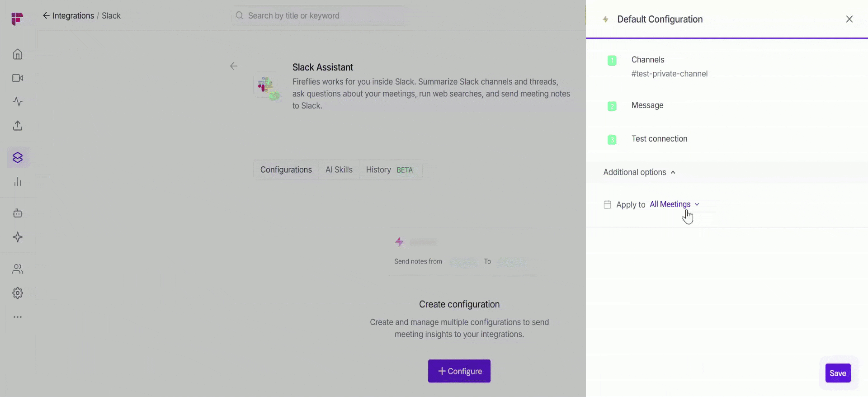Open Analytics bar chart icon
868x397 pixels.
coord(18,182)
